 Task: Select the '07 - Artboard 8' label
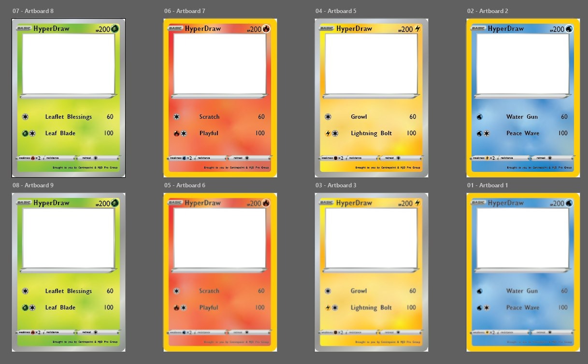pyautogui.click(x=33, y=11)
